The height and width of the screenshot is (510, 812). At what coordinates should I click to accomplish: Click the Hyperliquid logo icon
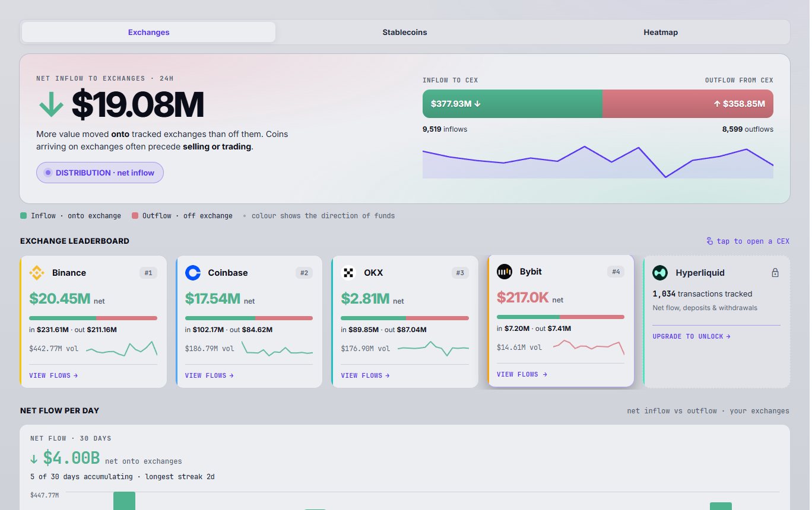pyautogui.click(x=660, y=273)
